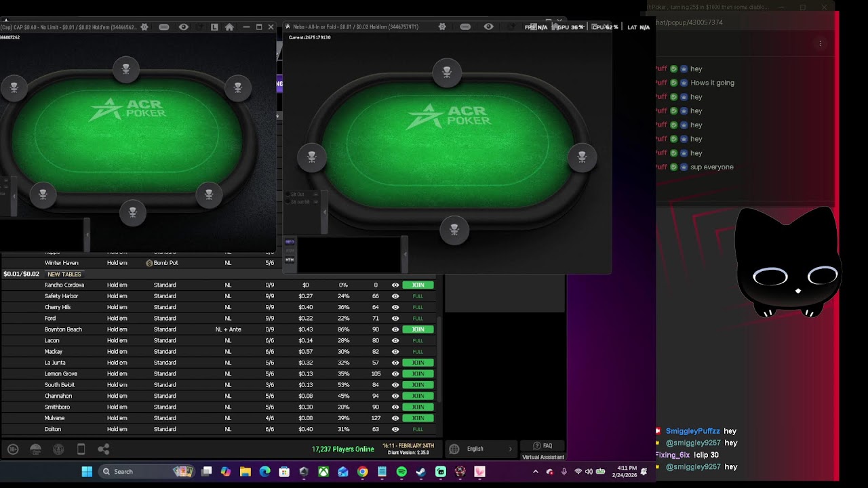Switch to the INFO tab

290,242
